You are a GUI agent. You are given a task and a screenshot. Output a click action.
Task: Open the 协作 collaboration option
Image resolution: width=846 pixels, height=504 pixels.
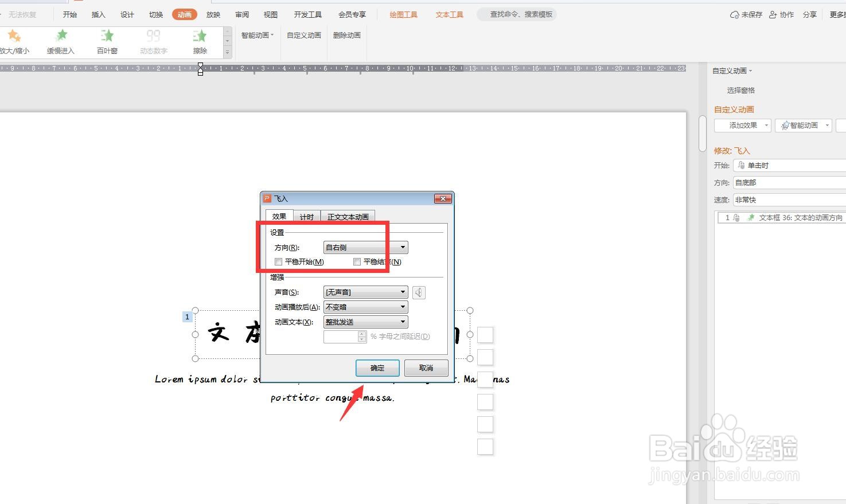pos(781,14)
